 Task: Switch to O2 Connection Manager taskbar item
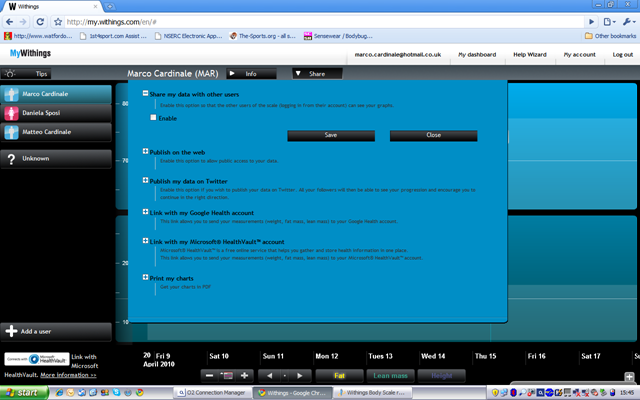click(x=212, y=393)
